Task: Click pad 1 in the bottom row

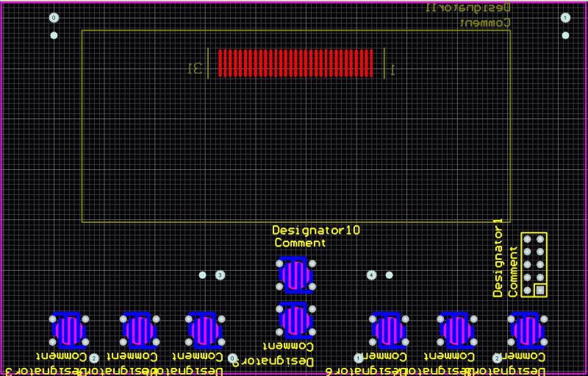Action: pos(359,358)
